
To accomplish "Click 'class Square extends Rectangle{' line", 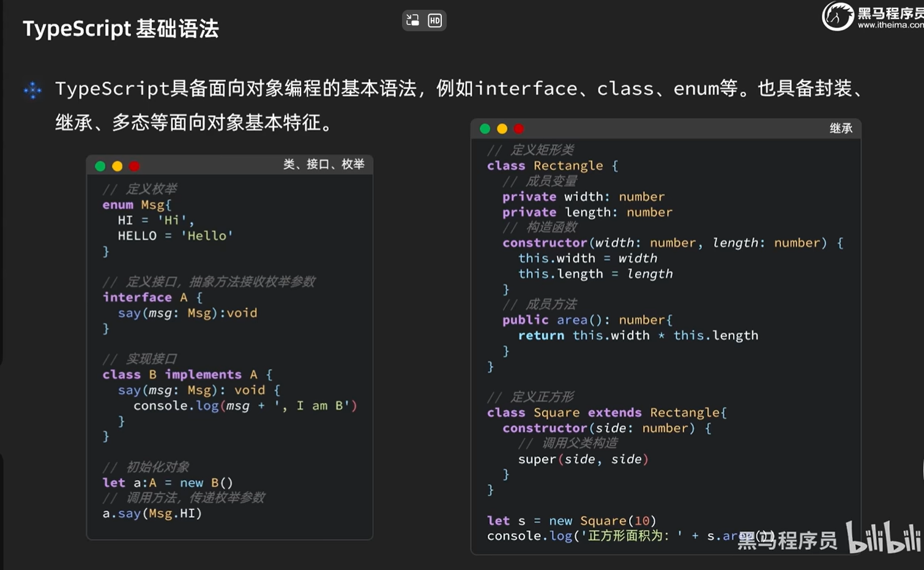I will pyautogui.click(x=606, y=413).
